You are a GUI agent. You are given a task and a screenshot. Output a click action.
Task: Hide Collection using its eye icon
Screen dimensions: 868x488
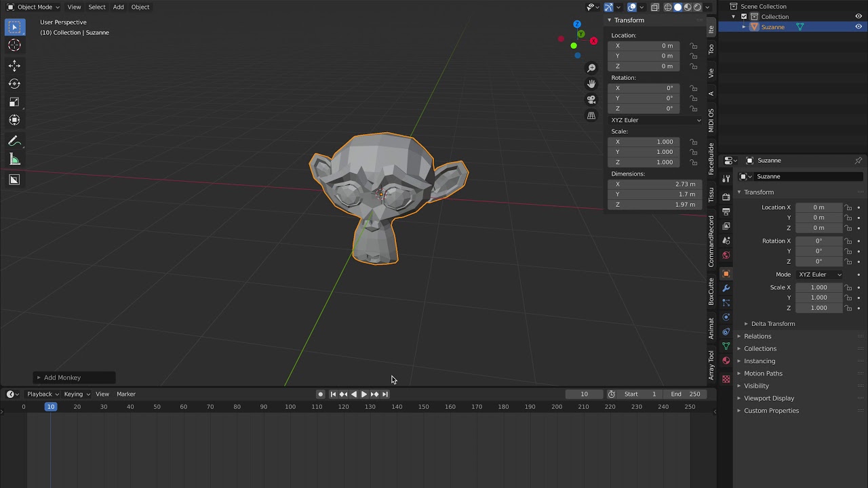(x=859, y=16)
